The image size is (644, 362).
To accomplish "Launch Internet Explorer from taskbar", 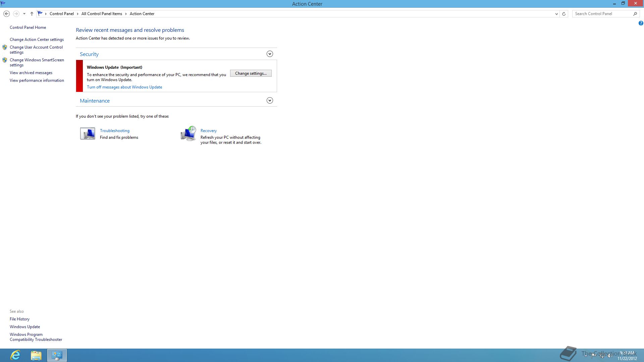I will [x=15, y=355].
